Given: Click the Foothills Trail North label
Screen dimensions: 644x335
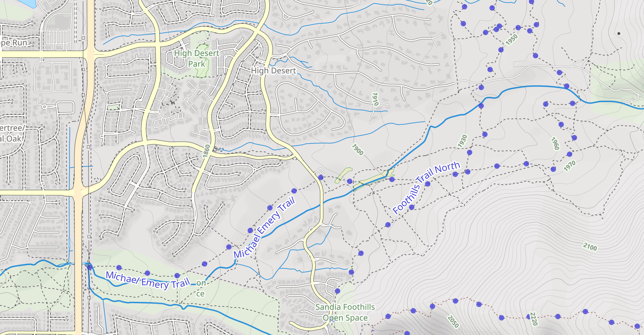Looking at the screenshot, I should 426,187.
